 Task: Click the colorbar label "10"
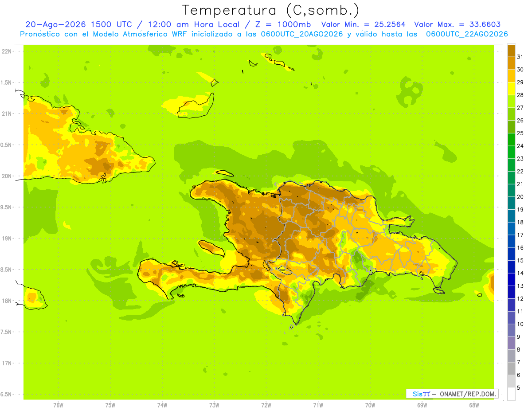(x=520, y=324)
